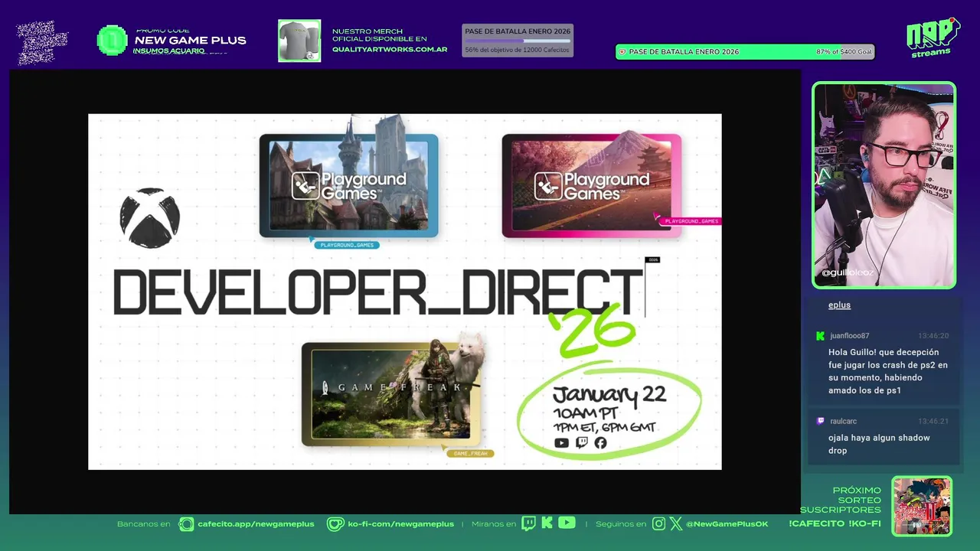Open the cafecito.app/newgameplus link
This screenshot has width=980, height=551.
256,524
